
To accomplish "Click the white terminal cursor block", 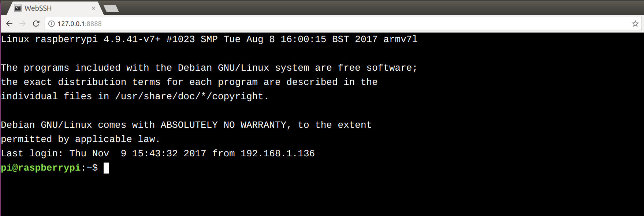I will (x=106, y=168).
